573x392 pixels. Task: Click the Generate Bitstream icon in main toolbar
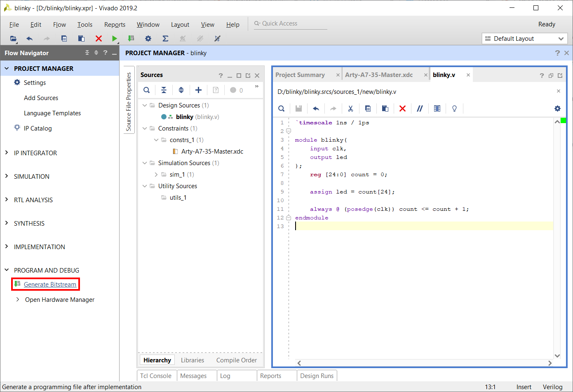pyautogui.click(x=131, y=38)
